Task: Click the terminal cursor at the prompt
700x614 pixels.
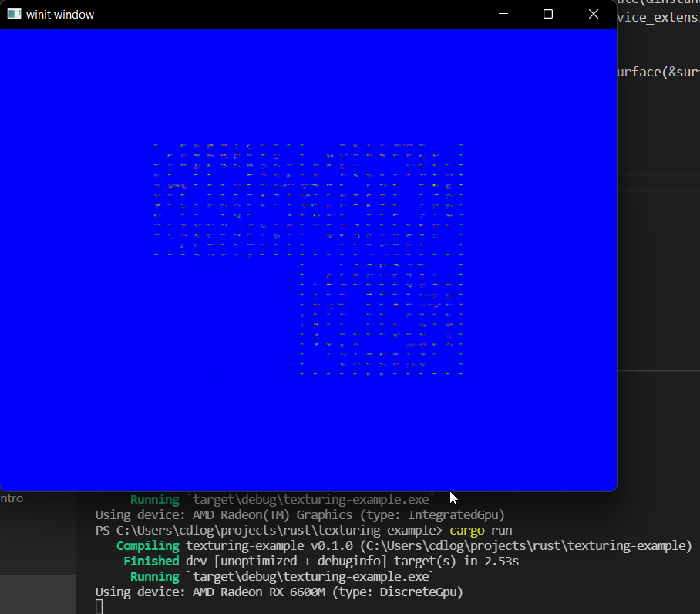Action: [x=97, y=606]
